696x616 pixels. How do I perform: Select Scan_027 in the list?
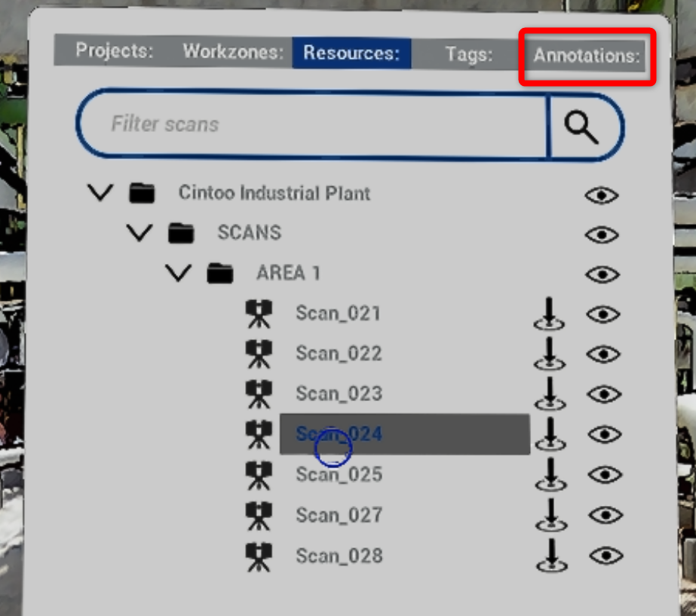tap(339, 515)
